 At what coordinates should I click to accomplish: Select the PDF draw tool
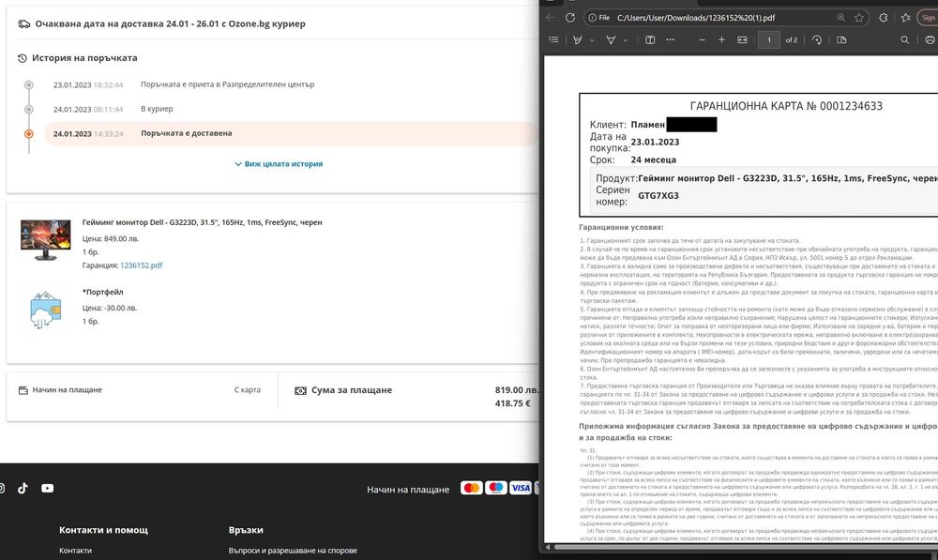(611, 39)
